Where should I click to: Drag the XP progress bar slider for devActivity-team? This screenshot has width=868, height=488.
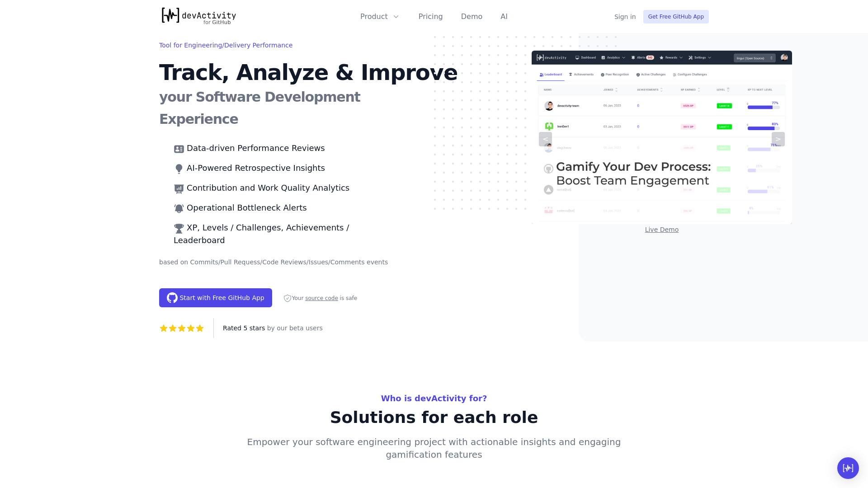(773, 107)
